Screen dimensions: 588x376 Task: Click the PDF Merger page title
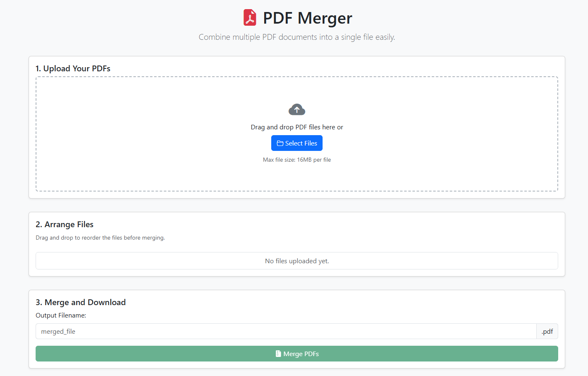point(307,18)
